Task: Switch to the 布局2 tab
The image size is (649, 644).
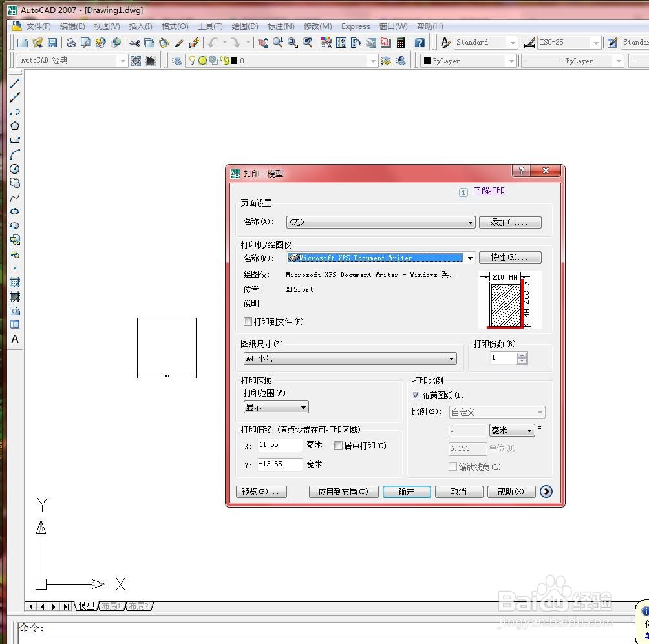Action: 138,606
